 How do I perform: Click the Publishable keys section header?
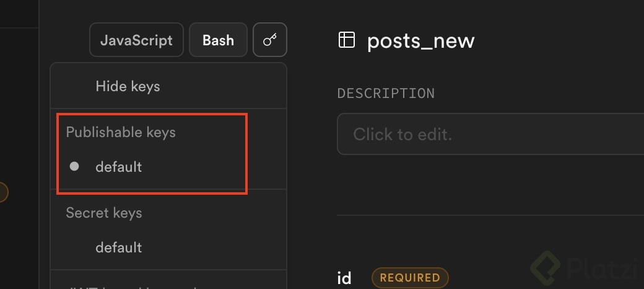coord(121,132)
